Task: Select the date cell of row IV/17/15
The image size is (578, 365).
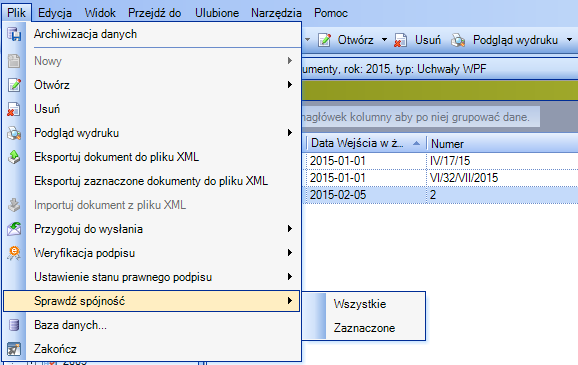Action: [x=366, y=161]
